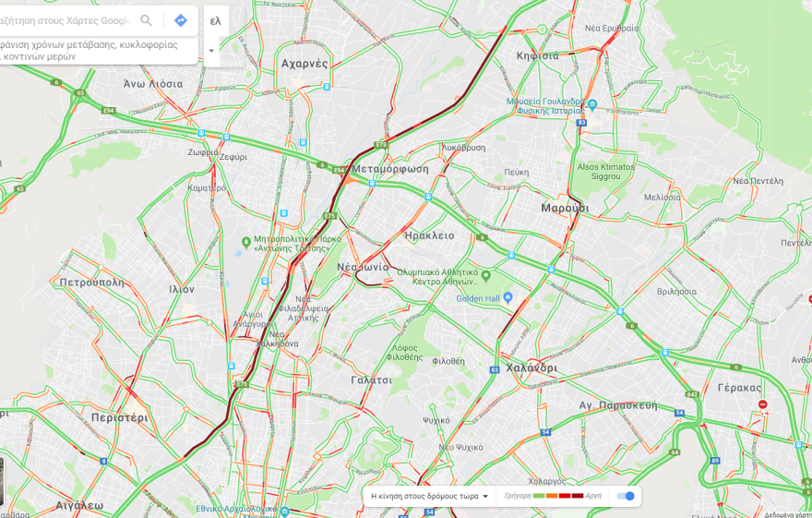
Task: Select the Olympic Athletic Center green pin
Action: (485, 275)
